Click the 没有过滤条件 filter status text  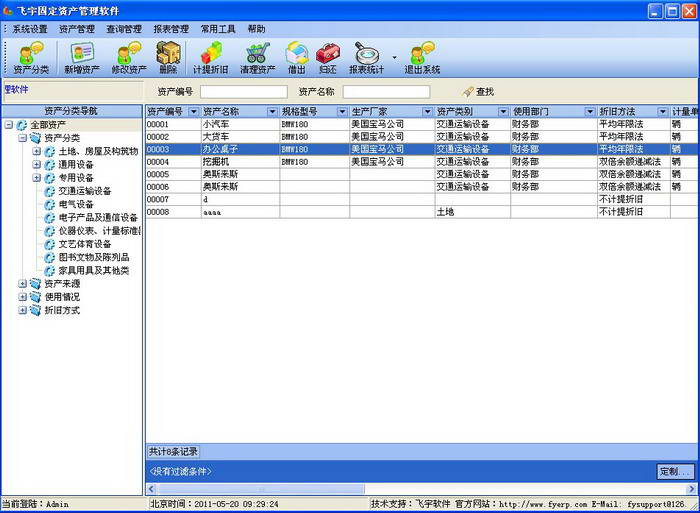click(x=180, y=471)
